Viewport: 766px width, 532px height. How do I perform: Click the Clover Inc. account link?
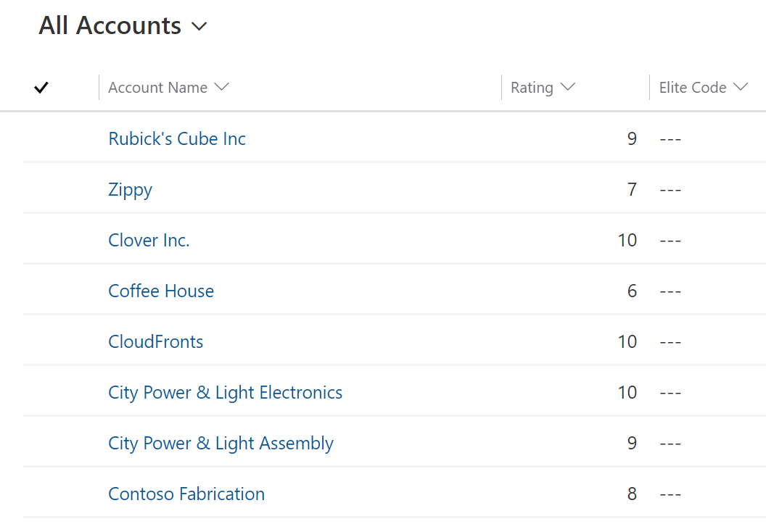[149, 240]
